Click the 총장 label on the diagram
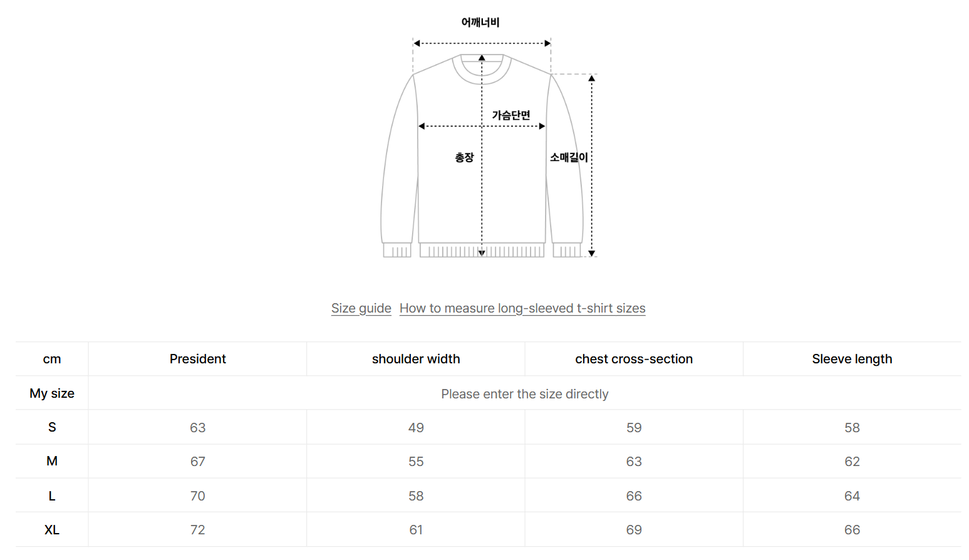The height and width of the screenshot is (560, 969). (464, 158)
